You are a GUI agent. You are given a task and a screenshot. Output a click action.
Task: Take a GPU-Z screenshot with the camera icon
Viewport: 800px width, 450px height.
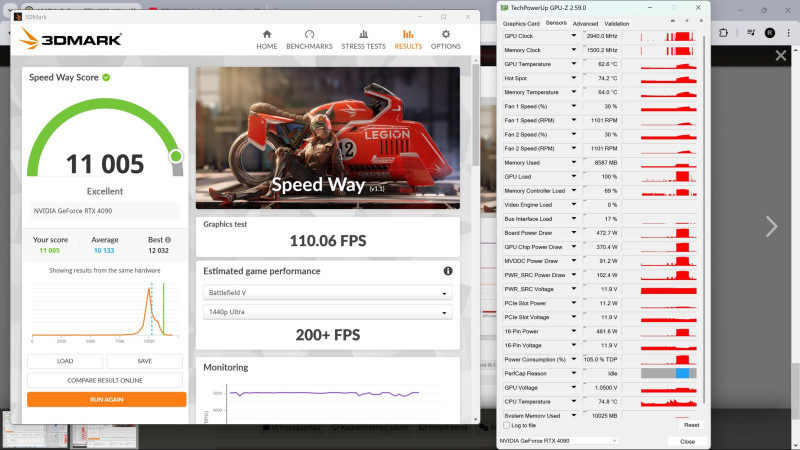[672, 21]
